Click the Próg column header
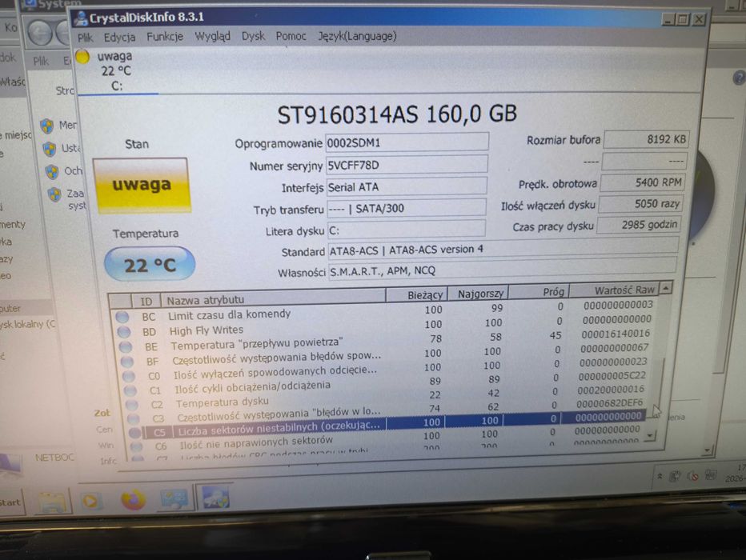Screen dimensions: 746x560 pos(539,291)
